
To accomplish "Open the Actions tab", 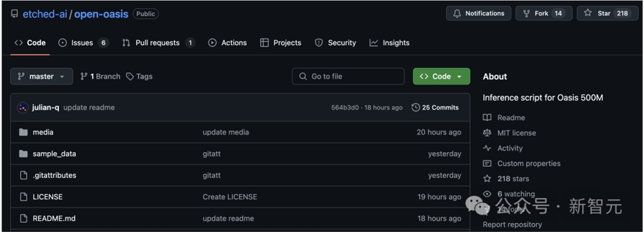I will (227, 43).
